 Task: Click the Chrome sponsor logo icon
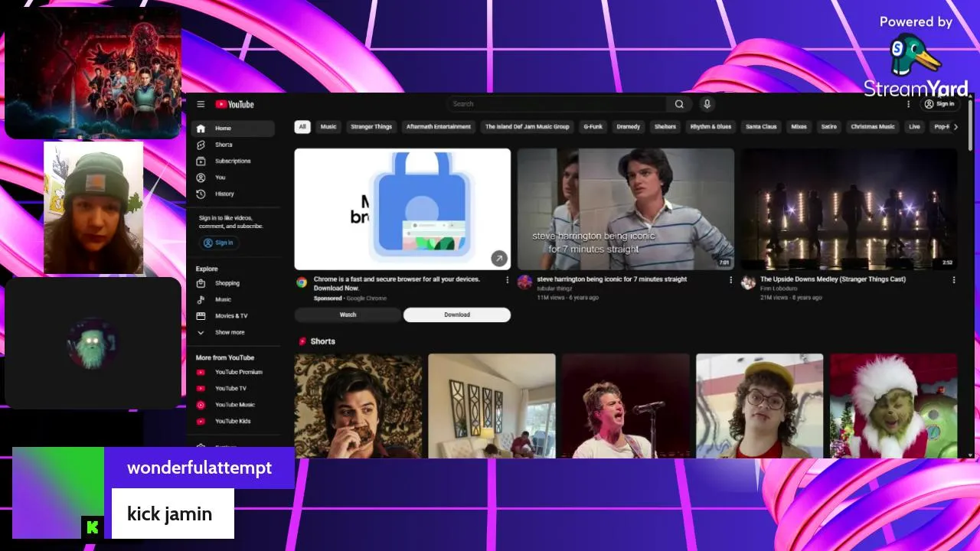point(302,282)
